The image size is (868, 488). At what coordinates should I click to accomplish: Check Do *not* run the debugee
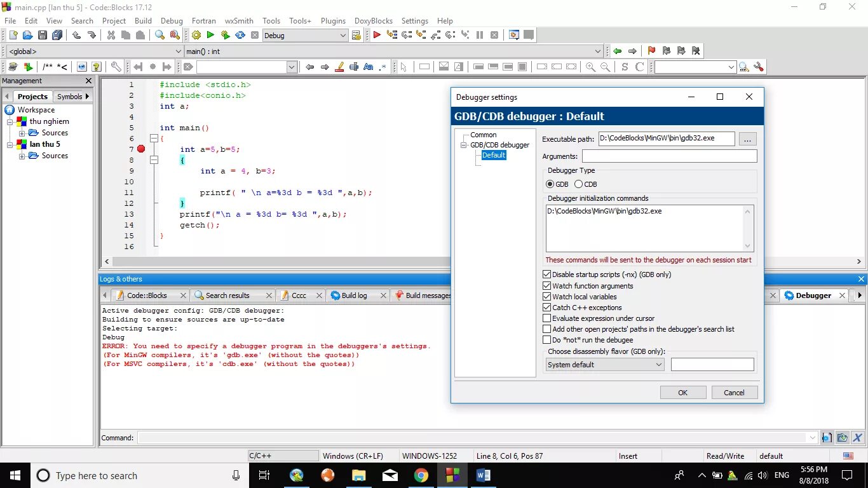[x=546, y=340]
